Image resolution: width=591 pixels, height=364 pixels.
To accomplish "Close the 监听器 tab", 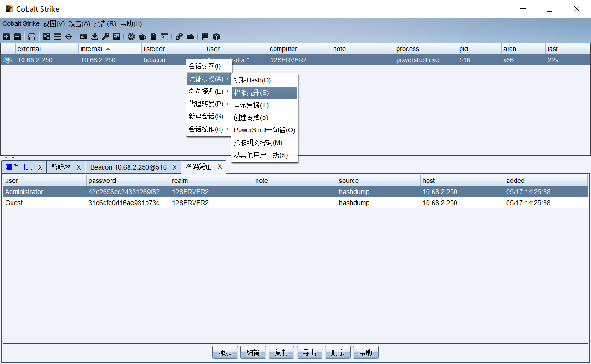I will tap(79, 167).
